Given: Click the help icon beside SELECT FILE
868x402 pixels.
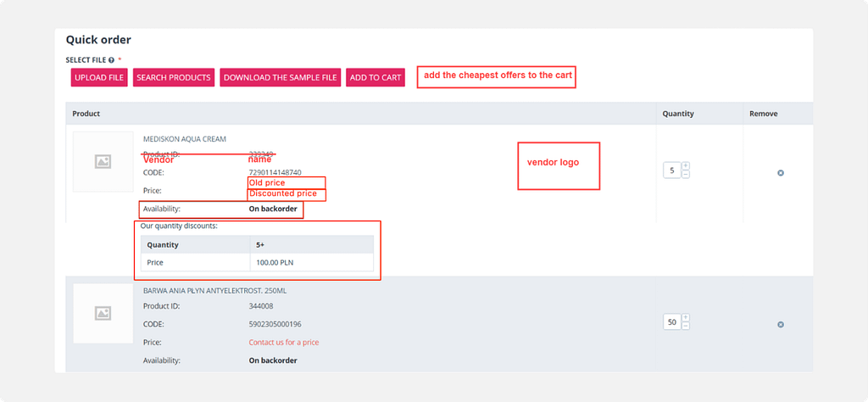Looking at the screenshot, I should 111,60.
